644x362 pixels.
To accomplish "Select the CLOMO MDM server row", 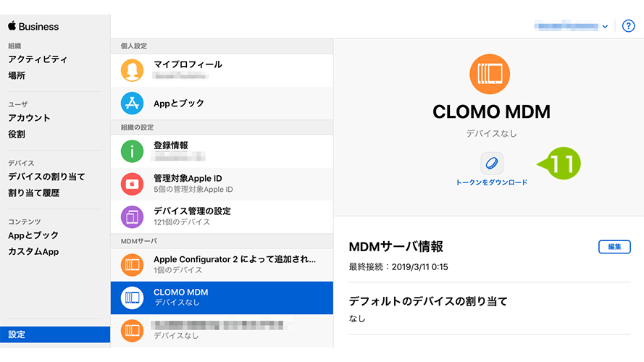I will (222, 298).
